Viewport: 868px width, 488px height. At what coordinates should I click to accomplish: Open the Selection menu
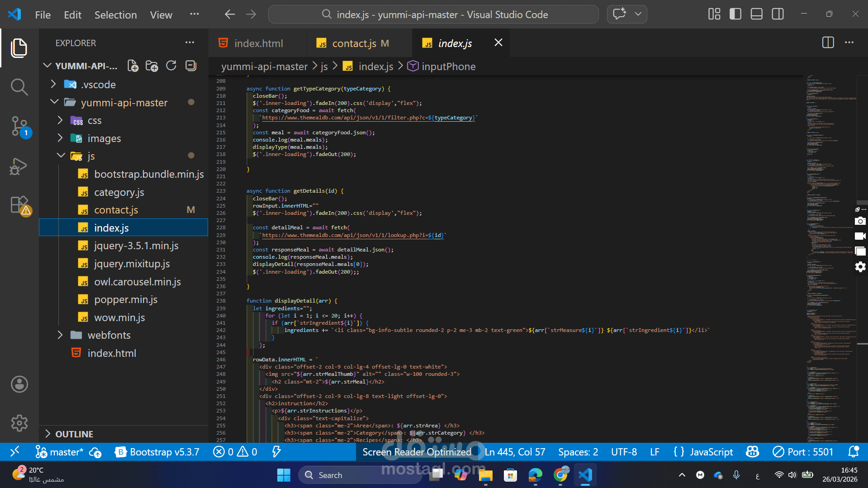tap(115, 15)
